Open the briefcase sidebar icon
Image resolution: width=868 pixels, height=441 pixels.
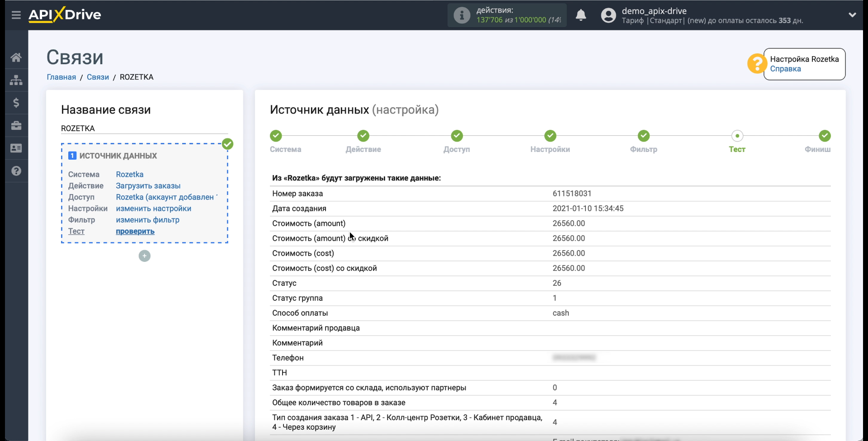pos(16,125)
